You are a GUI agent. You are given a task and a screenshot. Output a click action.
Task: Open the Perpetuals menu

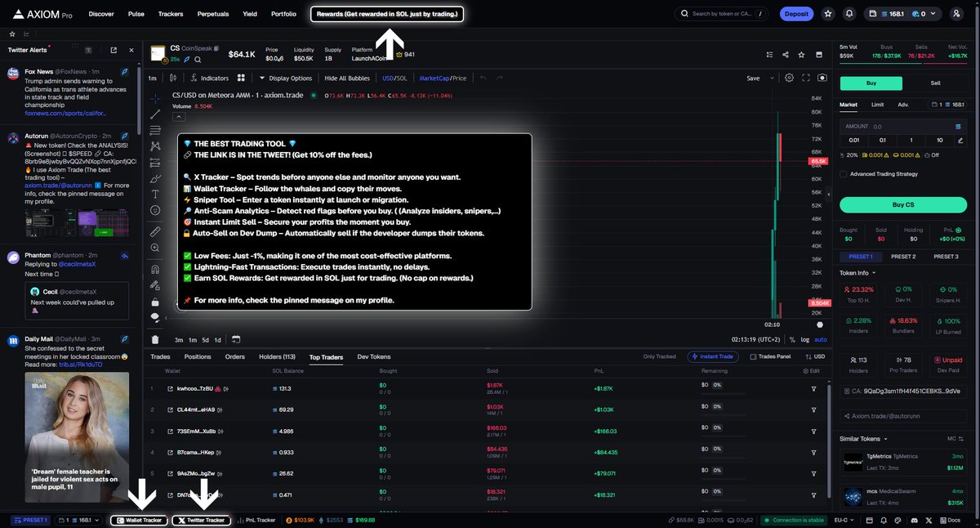tap(212, 14)
